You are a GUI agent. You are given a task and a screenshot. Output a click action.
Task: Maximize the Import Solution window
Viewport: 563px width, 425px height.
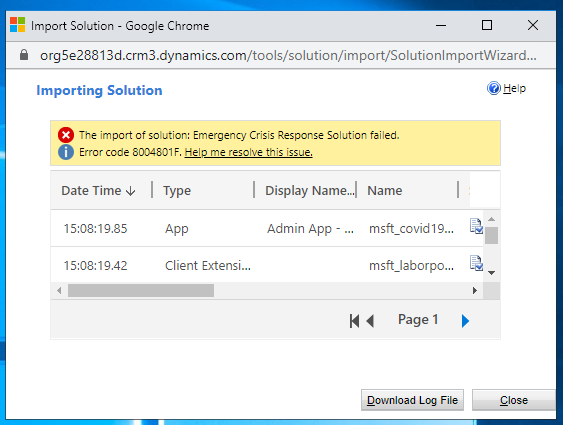pos(487,25)
